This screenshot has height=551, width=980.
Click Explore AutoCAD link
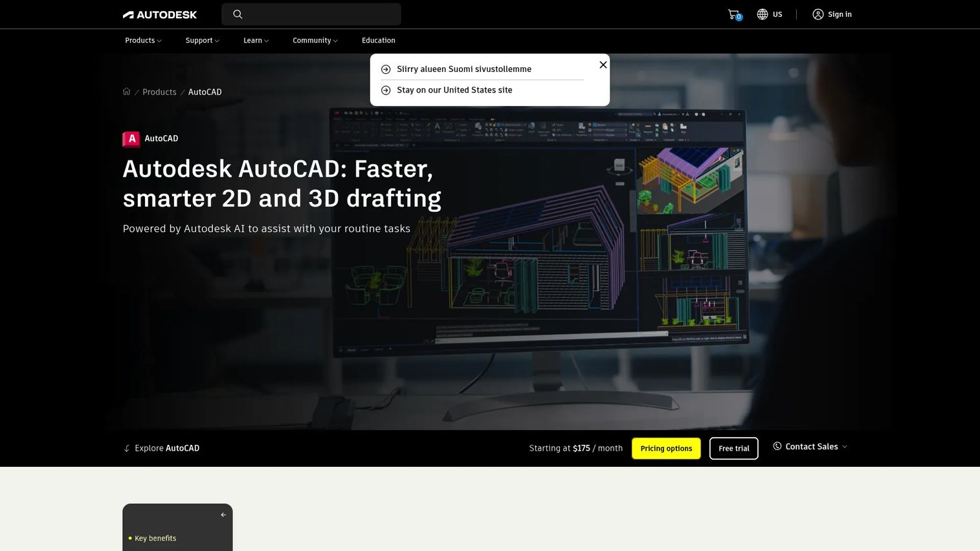point(167,448)
